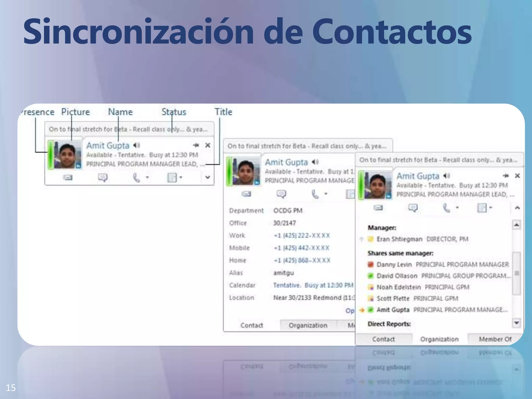This screenshot has width=532, height=399.
Task: Click phone icon in middle contact card
Action: (315, 194)
